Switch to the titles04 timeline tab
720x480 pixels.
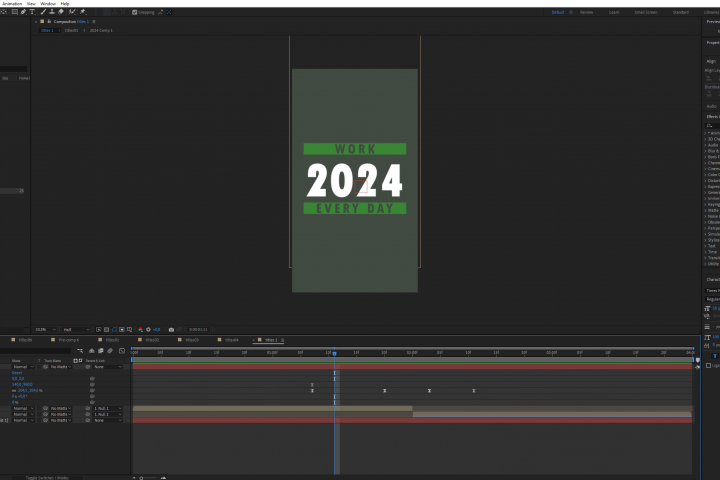tap(231, 340)
